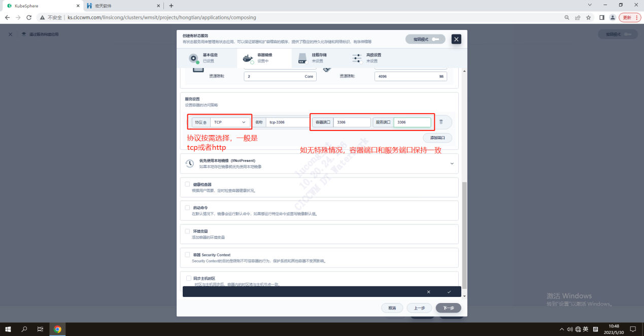644x336 pixels.
Task: Click the 服务端口 field with 3306
Action: tap(412, 122)
